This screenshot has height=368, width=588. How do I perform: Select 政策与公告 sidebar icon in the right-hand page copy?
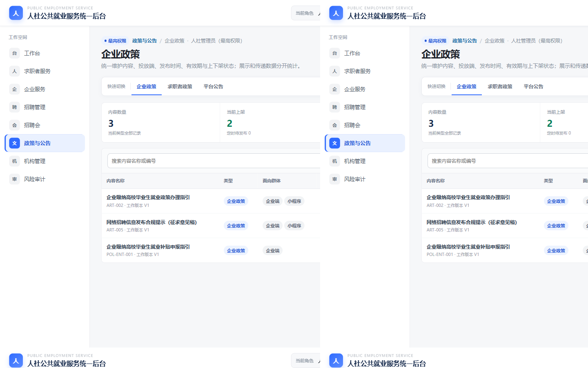pyautogui.click(x=335, y=143)
